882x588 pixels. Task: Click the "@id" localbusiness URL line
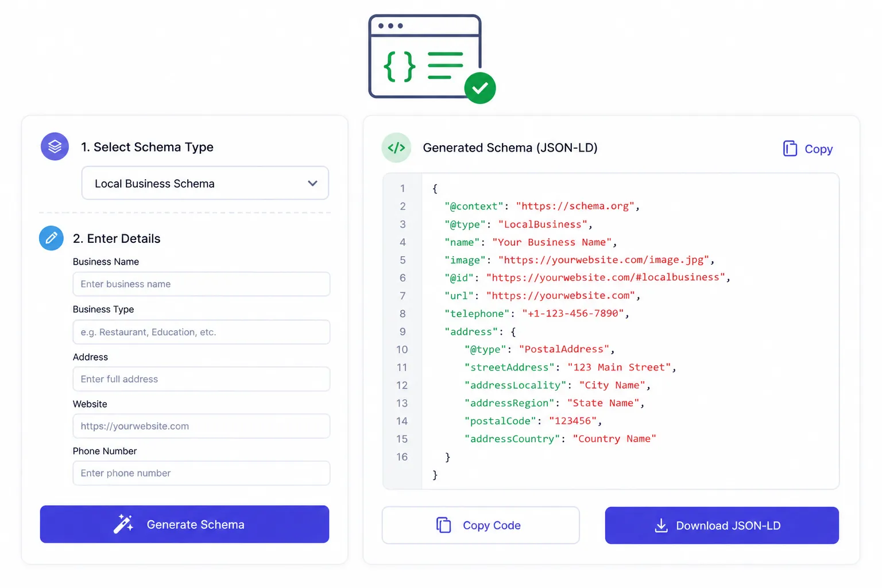(587, 278)
